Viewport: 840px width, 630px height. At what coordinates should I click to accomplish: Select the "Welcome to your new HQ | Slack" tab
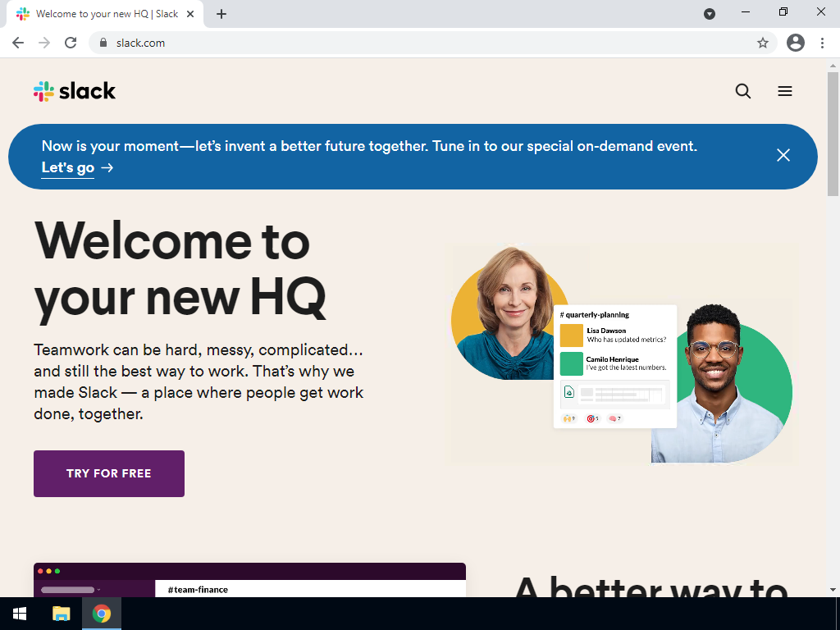[106, 14]
